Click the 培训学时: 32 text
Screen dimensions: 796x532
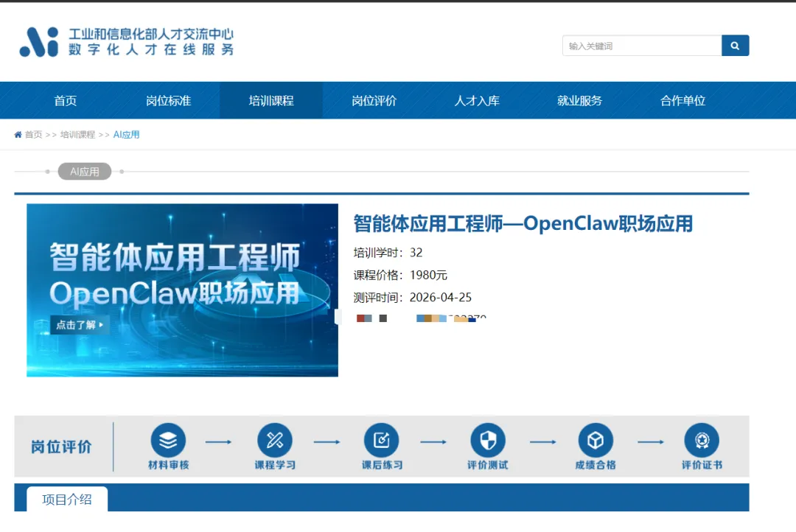(x=388, y=252)
